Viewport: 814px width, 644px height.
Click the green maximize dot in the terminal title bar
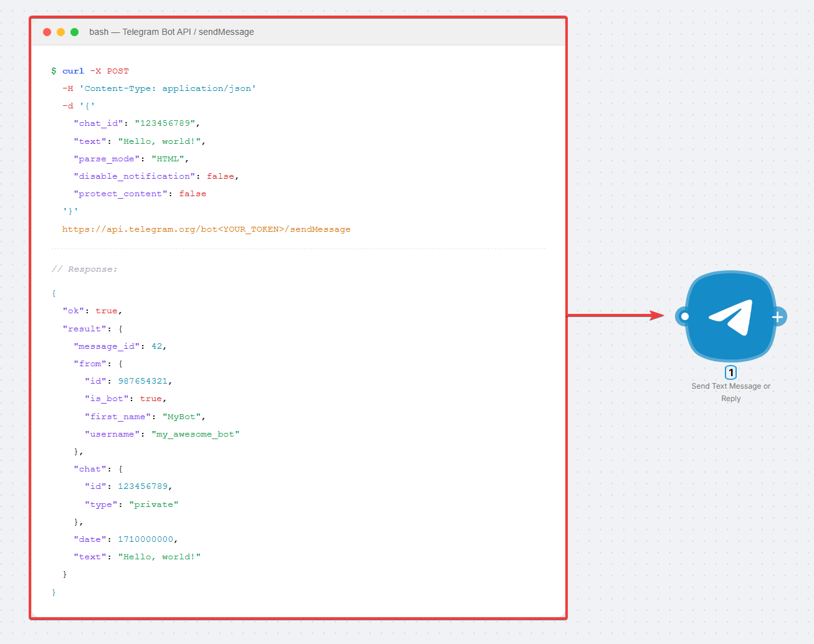(74, 32)
